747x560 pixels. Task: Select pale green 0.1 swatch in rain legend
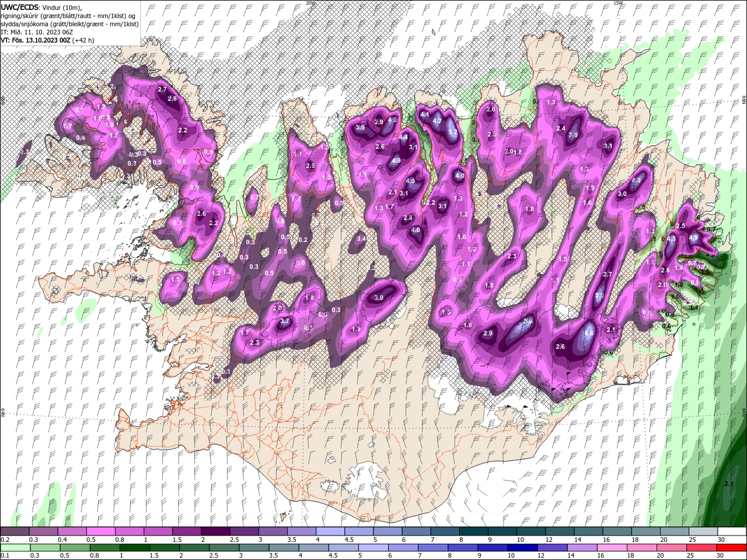[x=15, y=547]
